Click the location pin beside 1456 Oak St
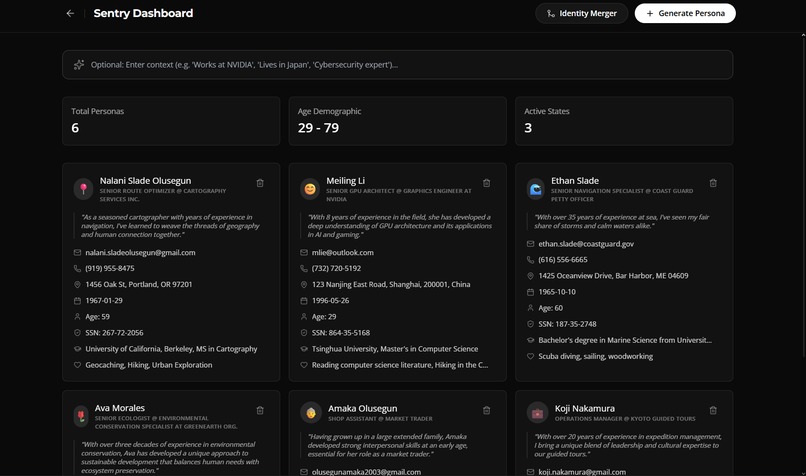 point(77,284)
